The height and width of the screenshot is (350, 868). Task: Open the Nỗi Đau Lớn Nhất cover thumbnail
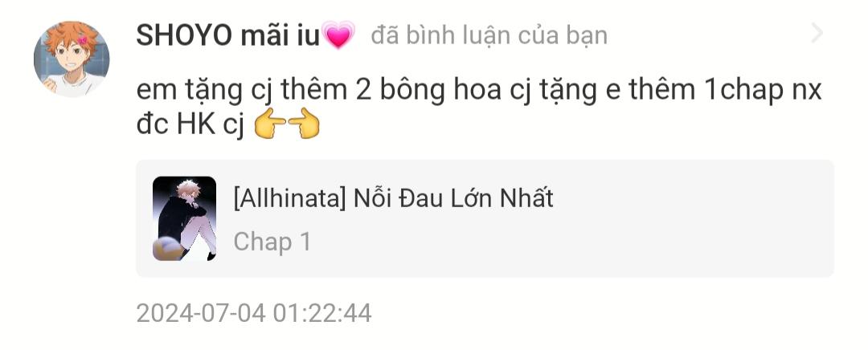184,218
